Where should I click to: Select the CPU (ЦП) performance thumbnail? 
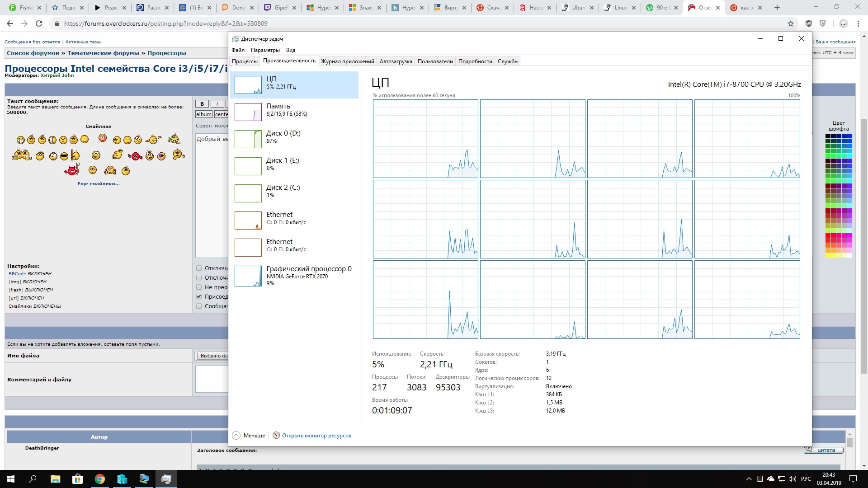pos(248,85)
